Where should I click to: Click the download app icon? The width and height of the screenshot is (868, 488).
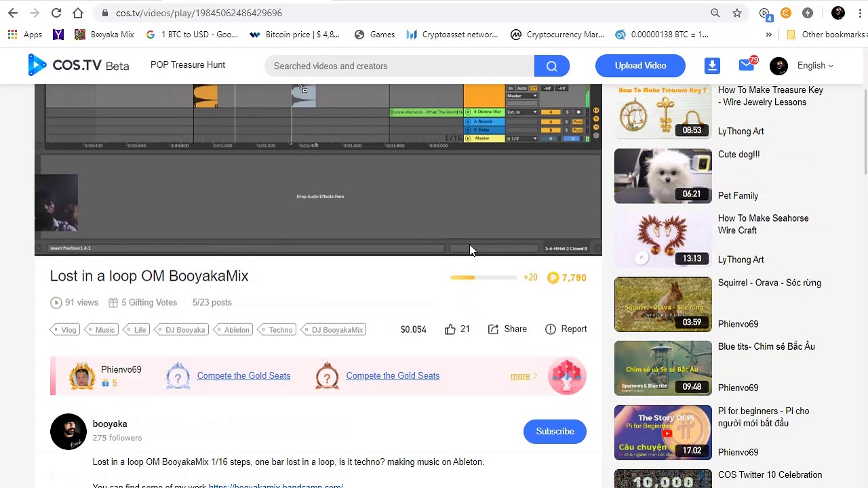click(x=712, y=66)
